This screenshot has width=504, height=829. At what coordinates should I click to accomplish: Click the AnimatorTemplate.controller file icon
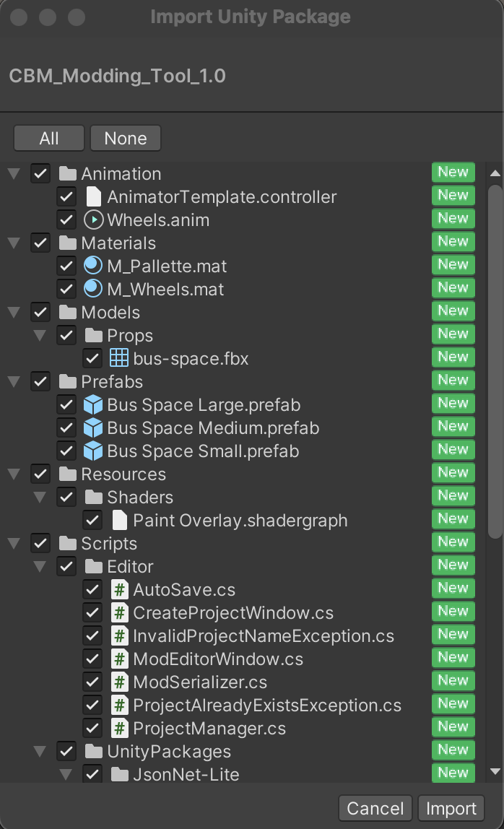click(x=94, y=196)
